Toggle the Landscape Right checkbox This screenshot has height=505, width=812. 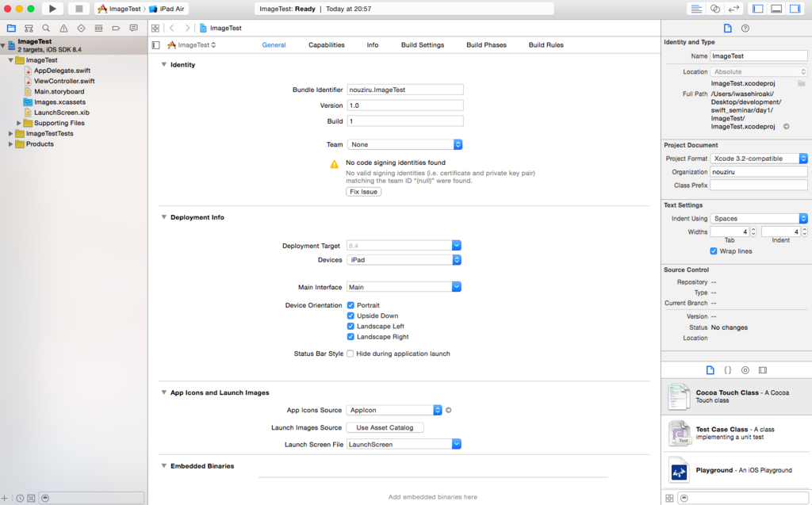pos(350,337)
